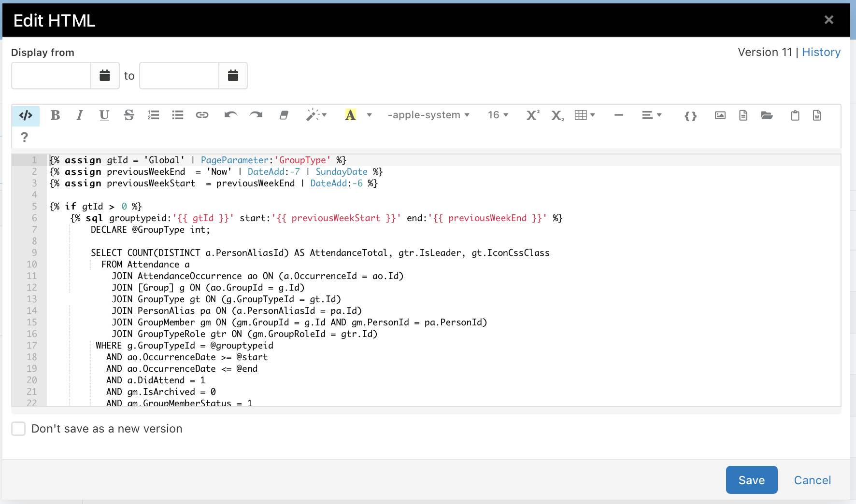Redo the last edit

(x=256, y=115)
